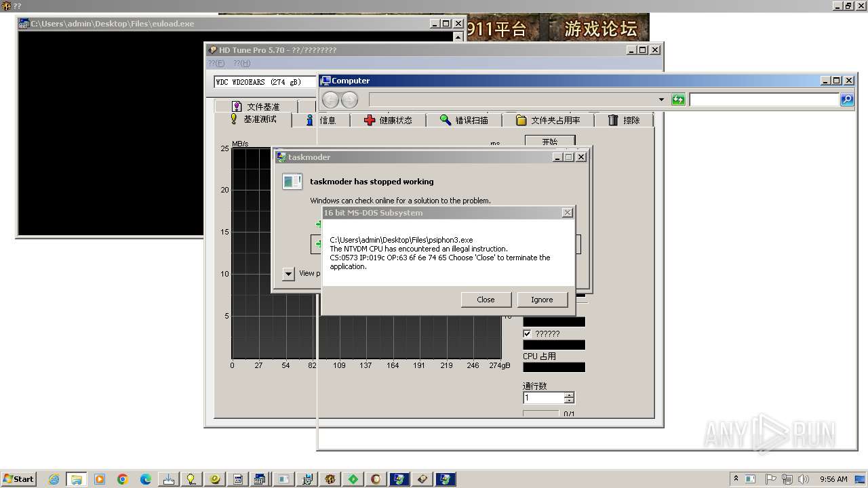
Task: Launch Microsoft Edge from the taskbar
Action: click(x=146, y=479)
